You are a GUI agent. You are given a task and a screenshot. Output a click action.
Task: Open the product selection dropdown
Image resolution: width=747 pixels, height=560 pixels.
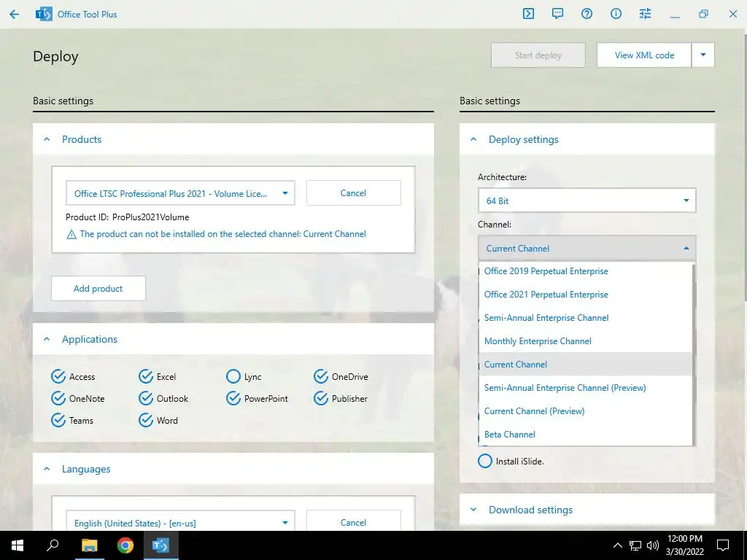pyautogui.click(x=180, y=193)
